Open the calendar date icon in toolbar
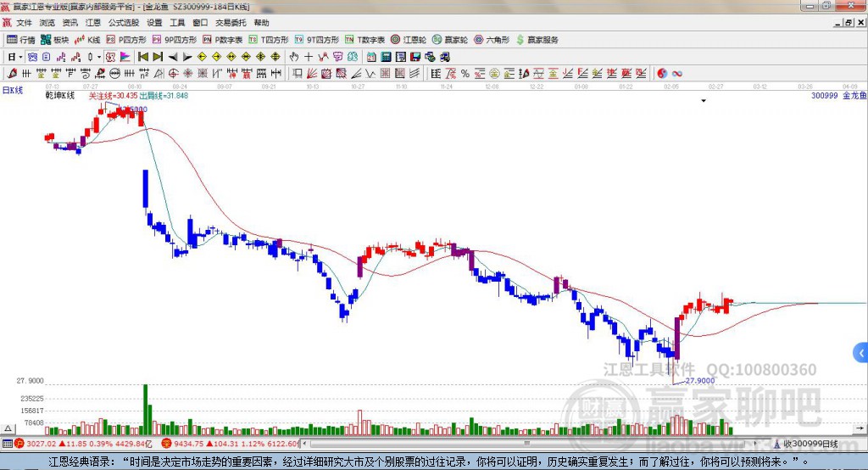The image size is (868, 470). (371, 57)
